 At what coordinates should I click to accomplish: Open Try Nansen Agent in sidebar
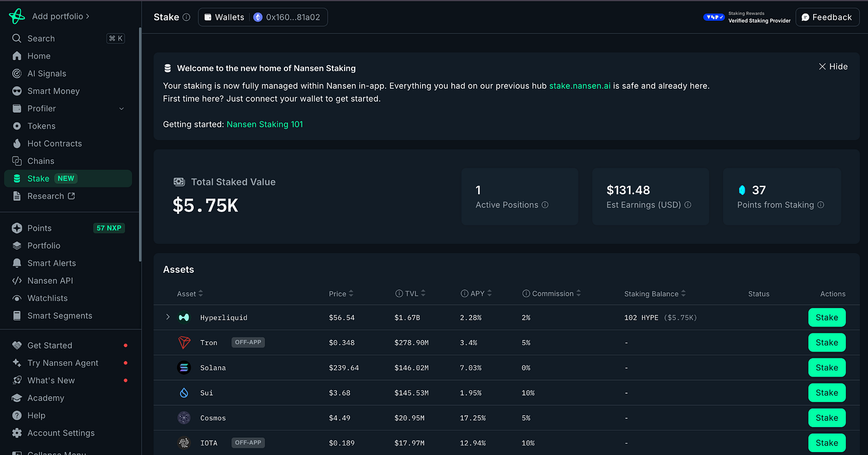[x=68, y=363]
